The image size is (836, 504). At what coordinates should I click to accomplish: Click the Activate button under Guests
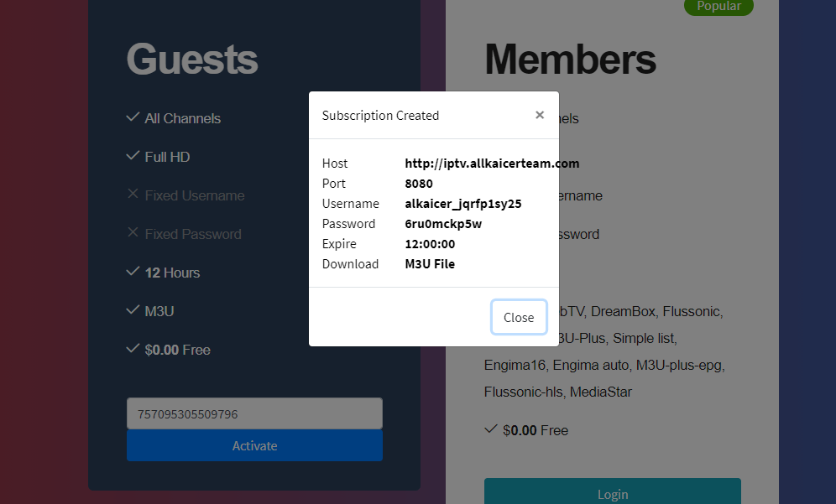tap(254, 446)
